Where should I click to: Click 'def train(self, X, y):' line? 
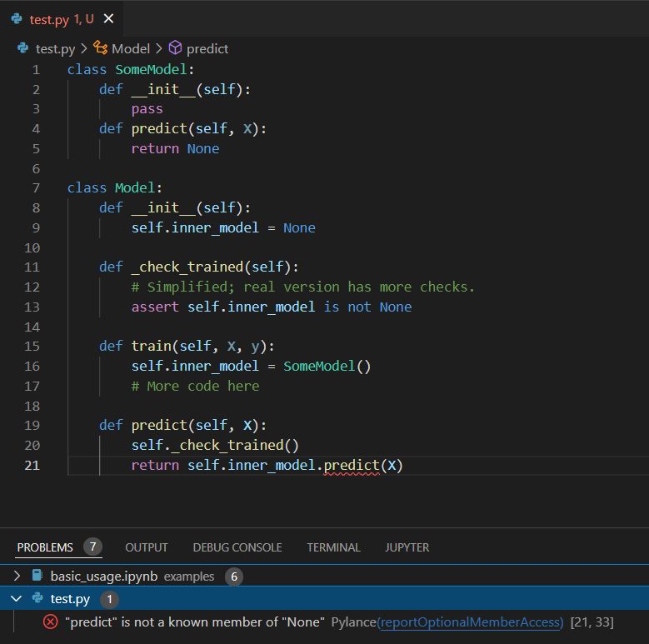pos(187,346)
